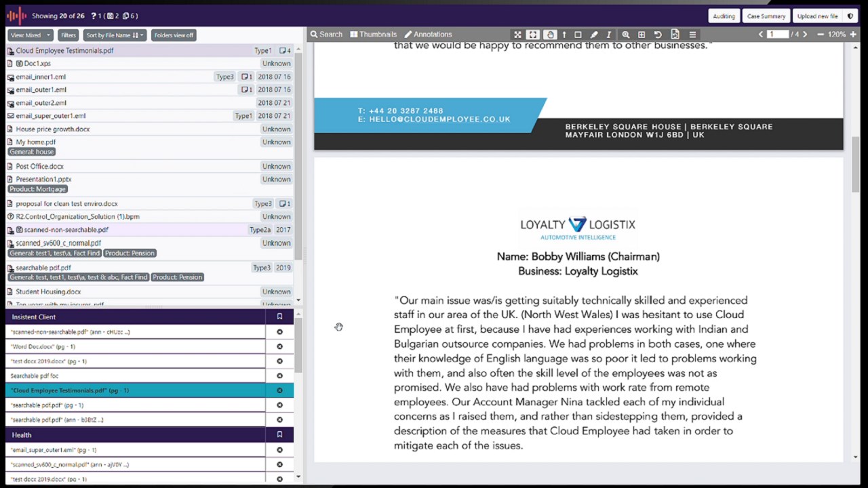Click the Product: Mortgage tag

tap(37, 189)
